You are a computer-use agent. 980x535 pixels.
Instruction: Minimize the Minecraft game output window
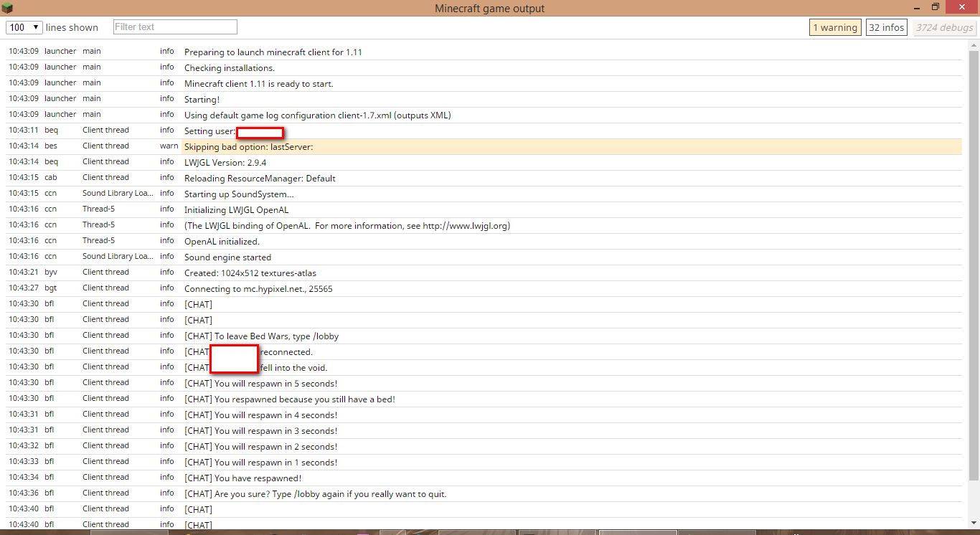pyautogui.click(x=915, y=8)
